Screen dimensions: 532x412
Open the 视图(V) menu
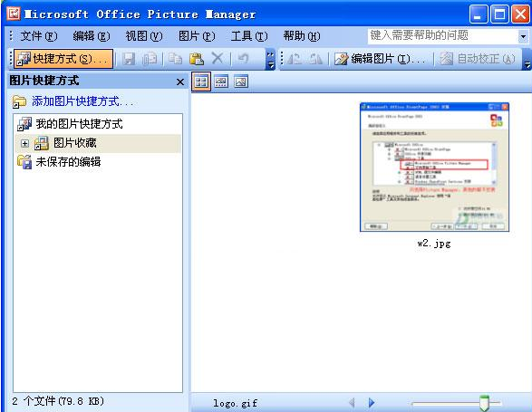tap(144, 35)
